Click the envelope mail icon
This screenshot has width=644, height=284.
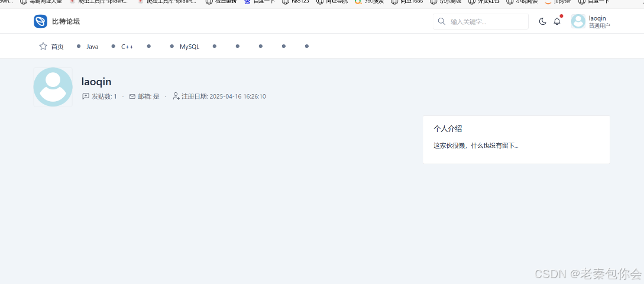coord(132,96)
